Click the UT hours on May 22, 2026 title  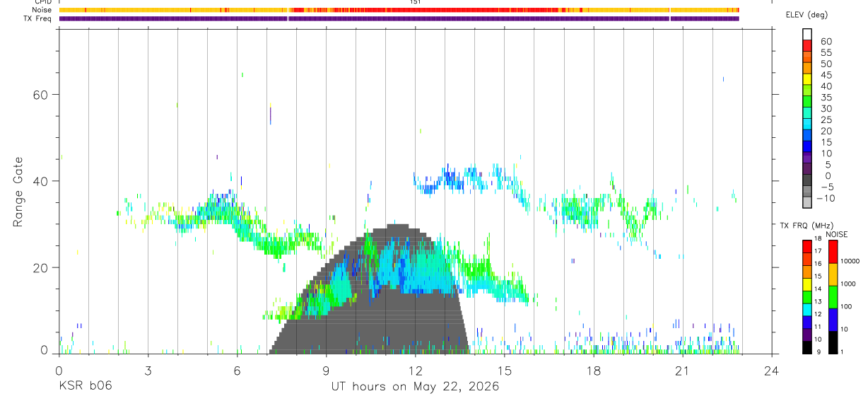[416, 387]
